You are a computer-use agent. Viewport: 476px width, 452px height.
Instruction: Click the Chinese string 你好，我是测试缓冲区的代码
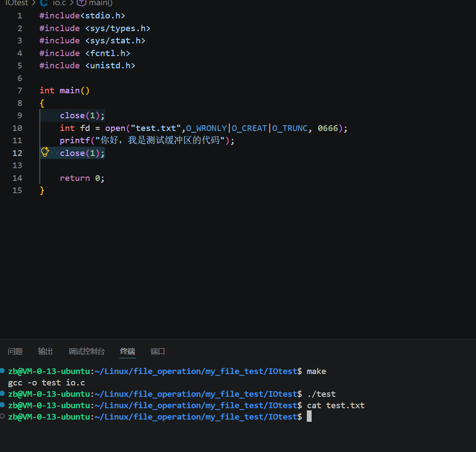(160, 141)
